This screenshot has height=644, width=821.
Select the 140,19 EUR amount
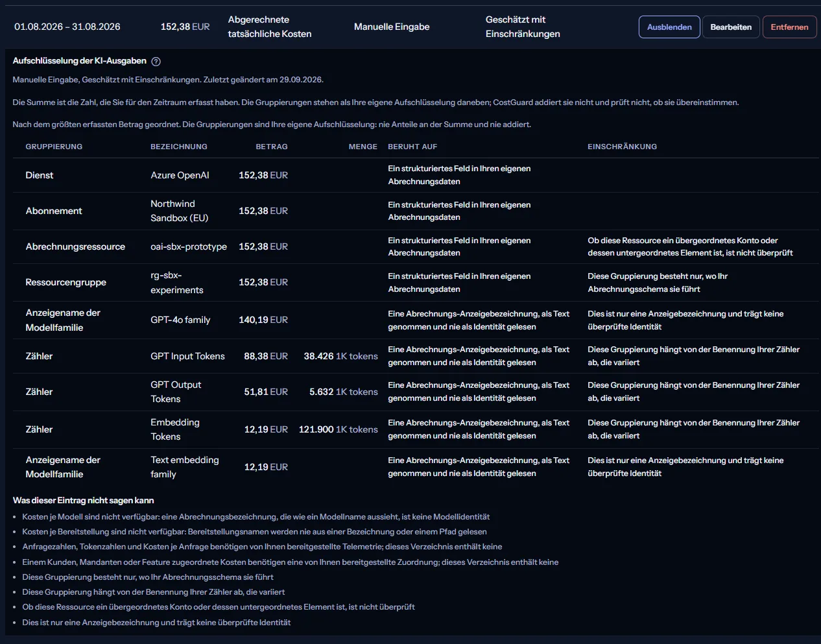(x=263, y=320)
